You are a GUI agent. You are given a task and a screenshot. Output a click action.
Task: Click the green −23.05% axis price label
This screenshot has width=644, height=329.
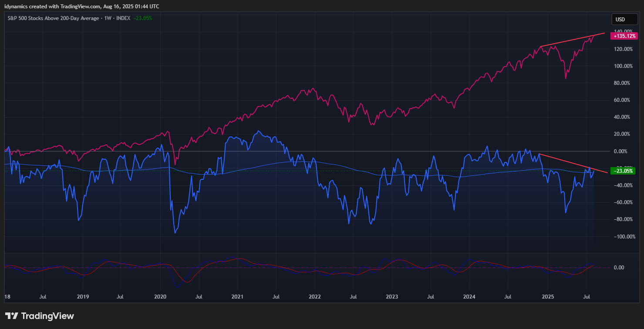[x=624, y=171]
